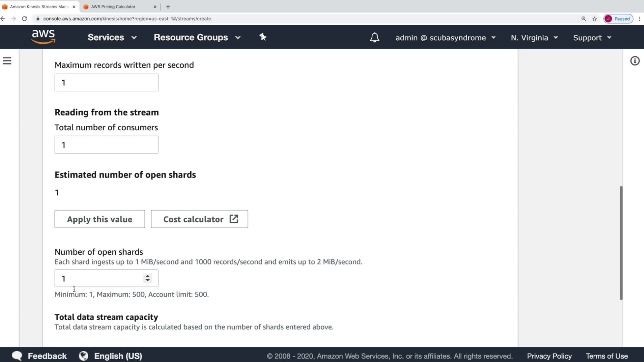
Task: Click the Number of open shards stepper arrows
Action: point(148,278)
